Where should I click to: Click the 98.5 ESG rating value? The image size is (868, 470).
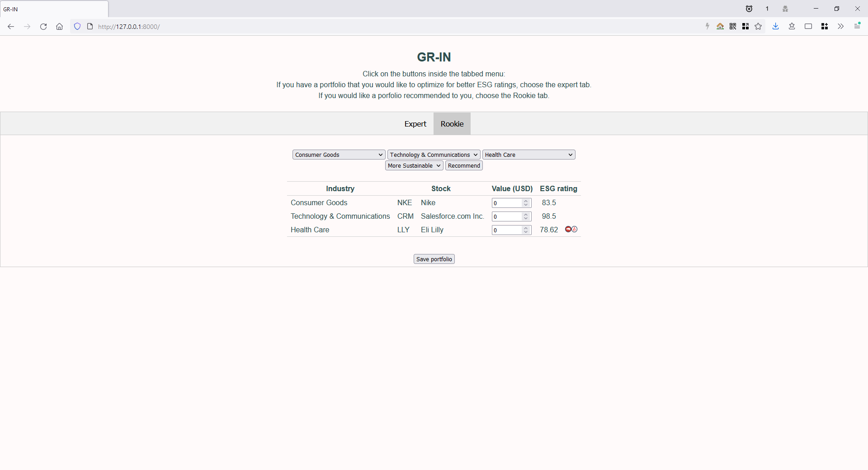[x=549, y=216]
